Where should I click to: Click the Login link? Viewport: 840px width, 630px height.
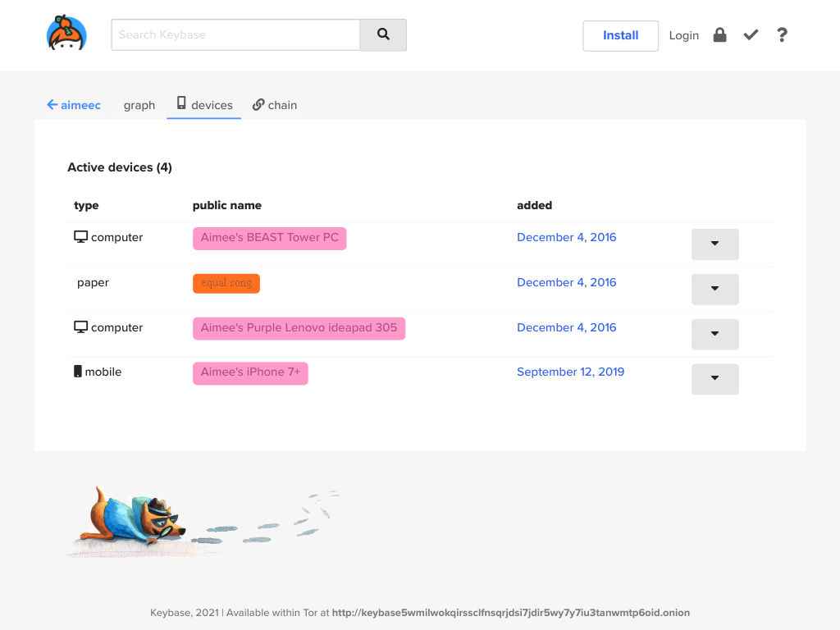[683, 35]
